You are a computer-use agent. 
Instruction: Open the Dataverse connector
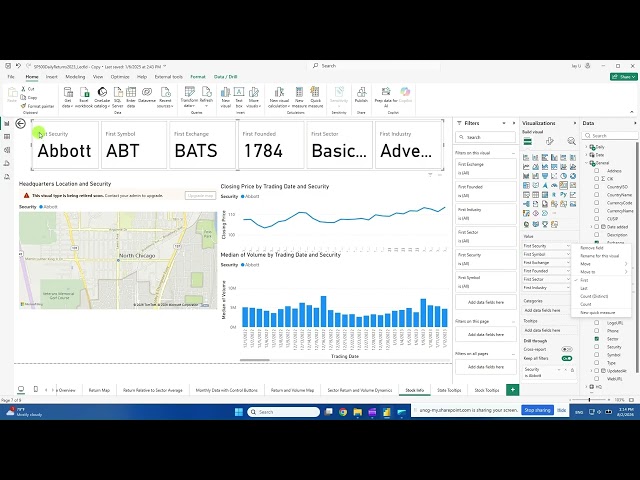click(147, 95)
